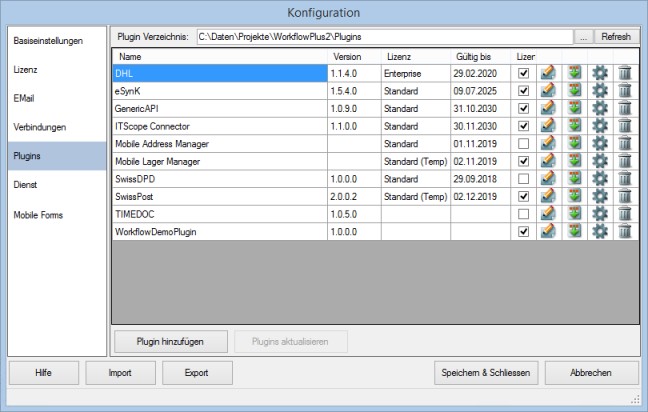Click the Abbrechen button
Image resolution: width=648 pixels, height=412 pixels.
pyautogui.click(x=591, y=373)
